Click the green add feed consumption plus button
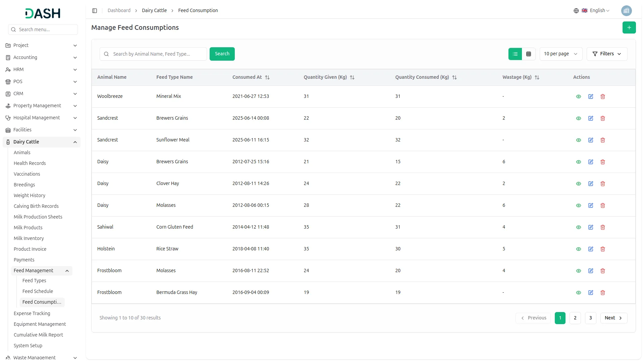 [x=629, y=27]
